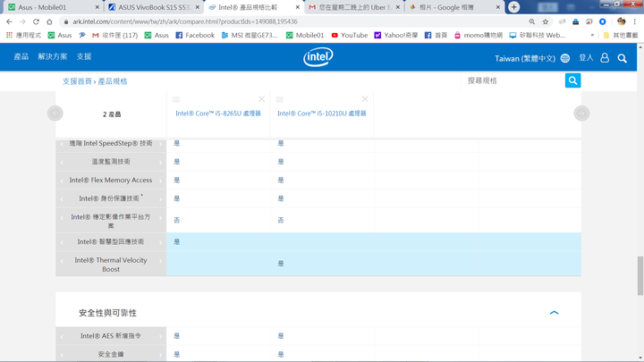Viewport: 644px width, 362px height.
Task: Click left arrow on Intel Flex Memory Access row
Action: point(62,181)
